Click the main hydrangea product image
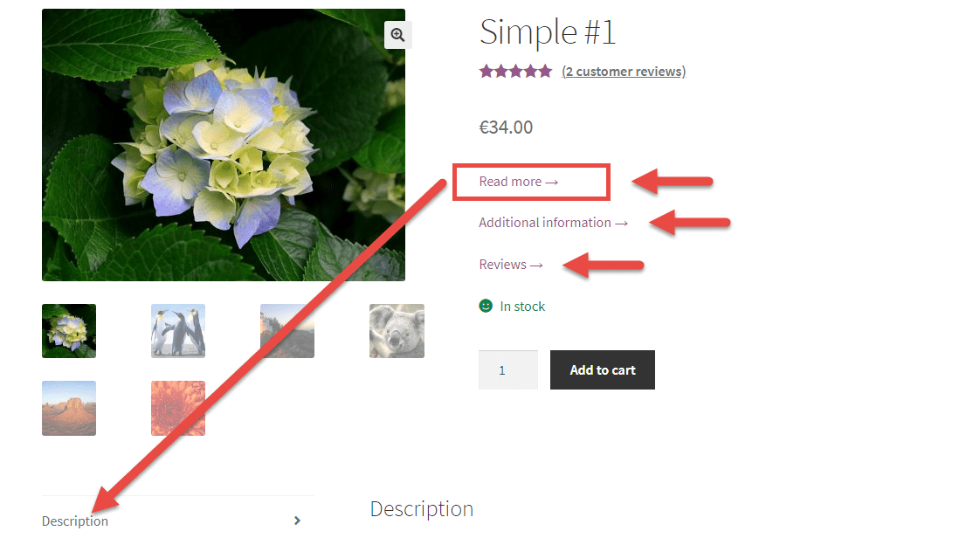The height and width of the screenshot is (538, 980). point(223,145)
